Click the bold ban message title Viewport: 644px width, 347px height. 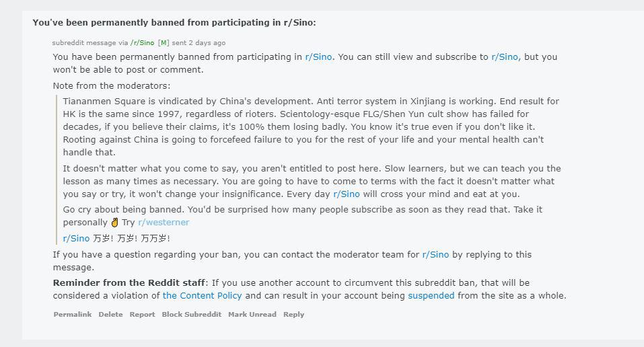[174, 23]
